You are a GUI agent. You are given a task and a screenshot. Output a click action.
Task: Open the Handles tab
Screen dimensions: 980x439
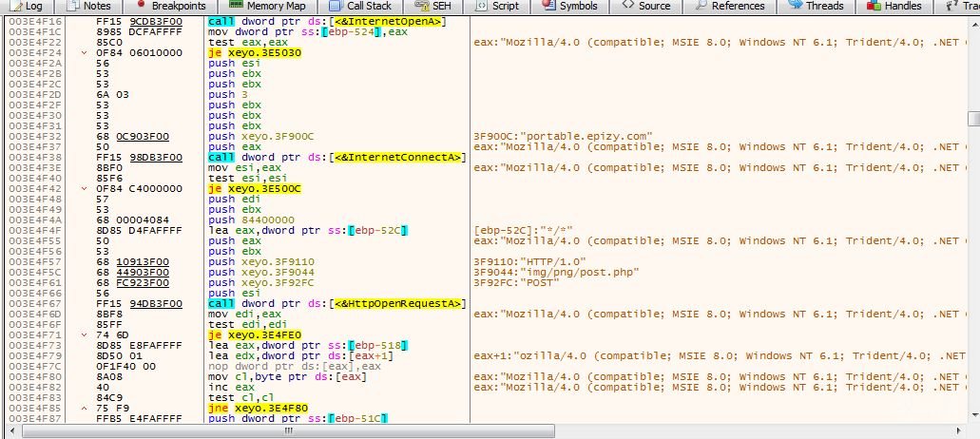click(895, 7)
